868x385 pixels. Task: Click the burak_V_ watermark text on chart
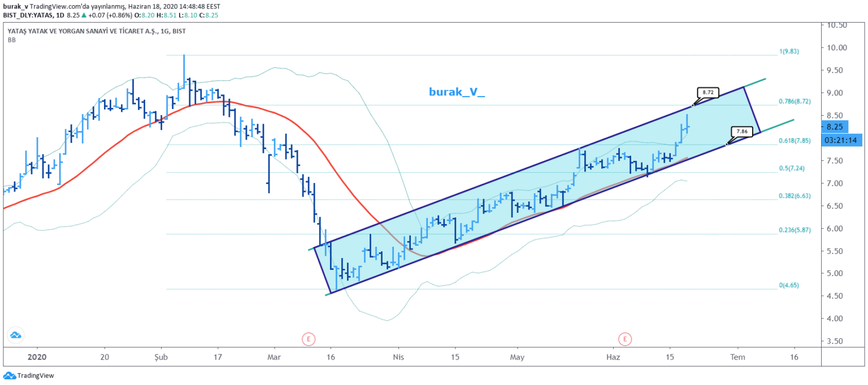pos(457,91)
